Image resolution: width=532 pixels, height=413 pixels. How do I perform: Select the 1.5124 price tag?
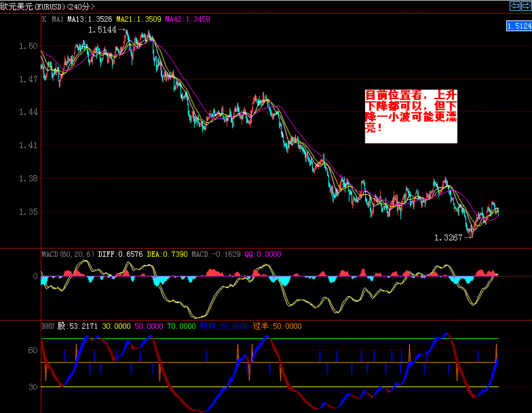pos(518,26)
